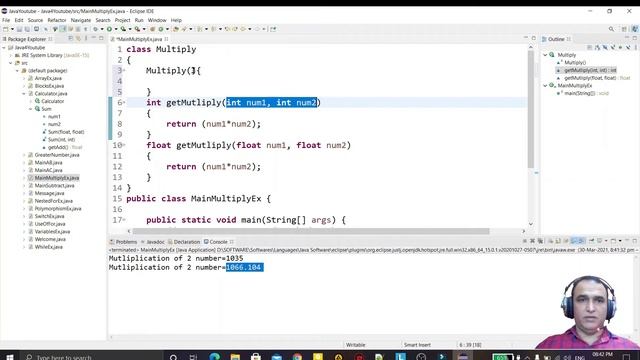Open Windows Start button on the taskbar
The width and height of the screenshot is (640, 360).
[9, 357]
